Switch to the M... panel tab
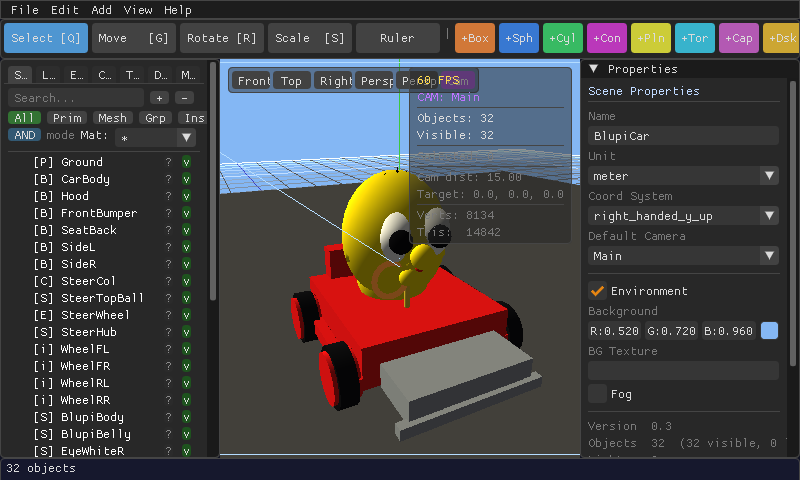This screenshot has width=800, height=480. click(188, 75)
